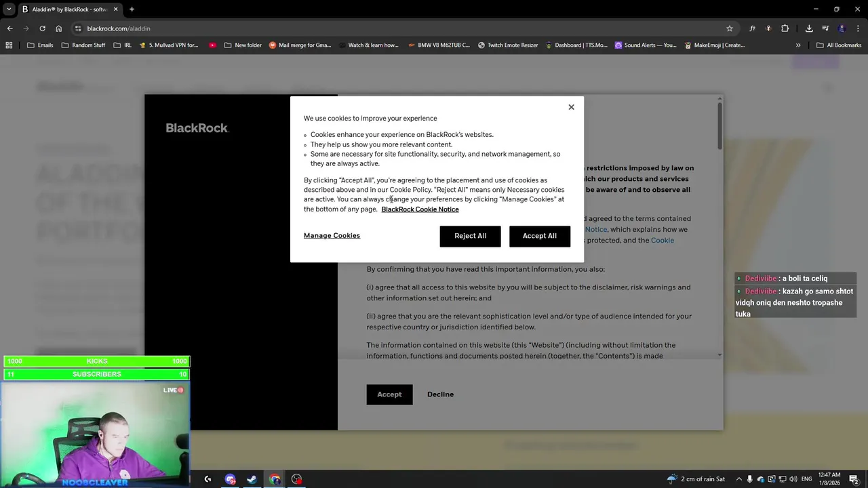Open the Chrome downloads icon
The image size is (868, 488).
coord(809,28)
